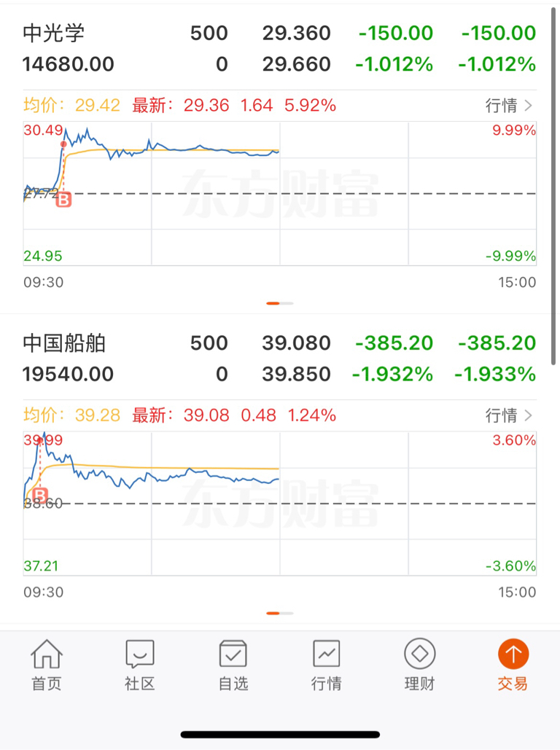The height and width of the screenshot is (750, 560).
Task: Open 行情 chevron for 中光学
Action: click(509, 105)
